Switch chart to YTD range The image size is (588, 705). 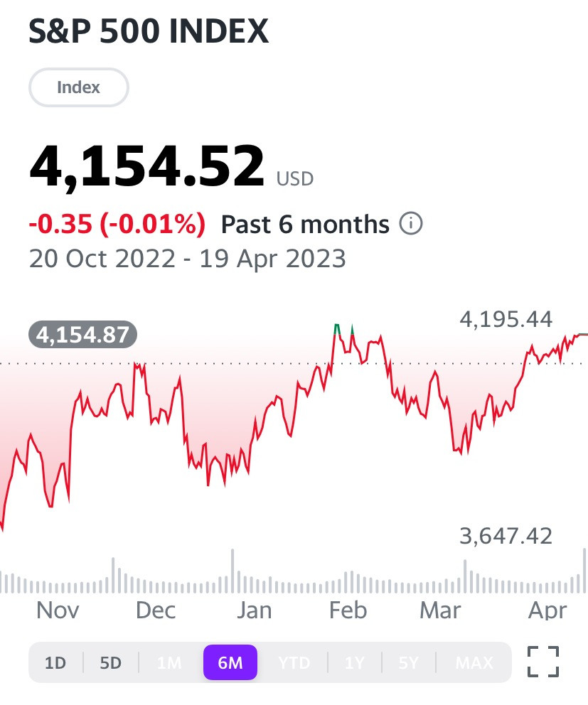(294, 663)
